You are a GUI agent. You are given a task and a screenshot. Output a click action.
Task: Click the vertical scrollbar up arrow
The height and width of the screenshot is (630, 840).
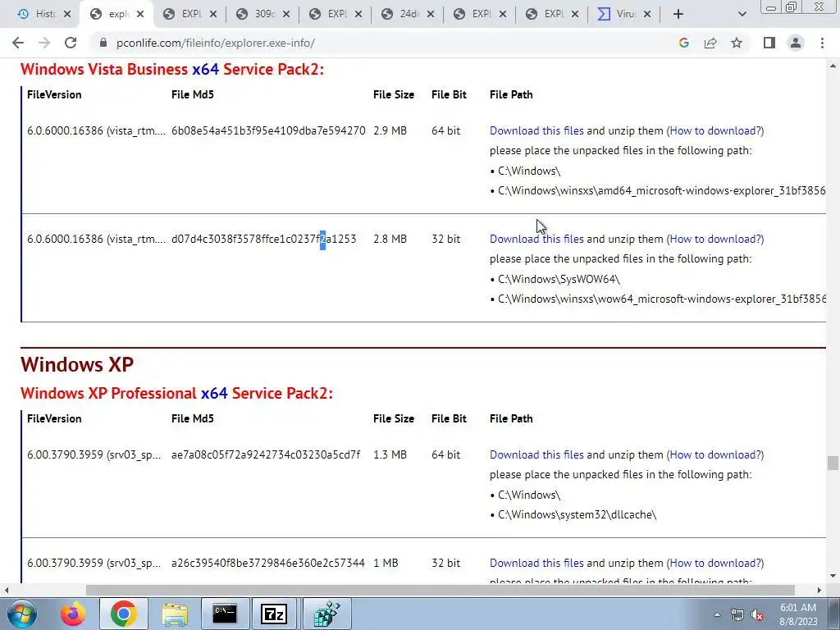pos(833,66)
